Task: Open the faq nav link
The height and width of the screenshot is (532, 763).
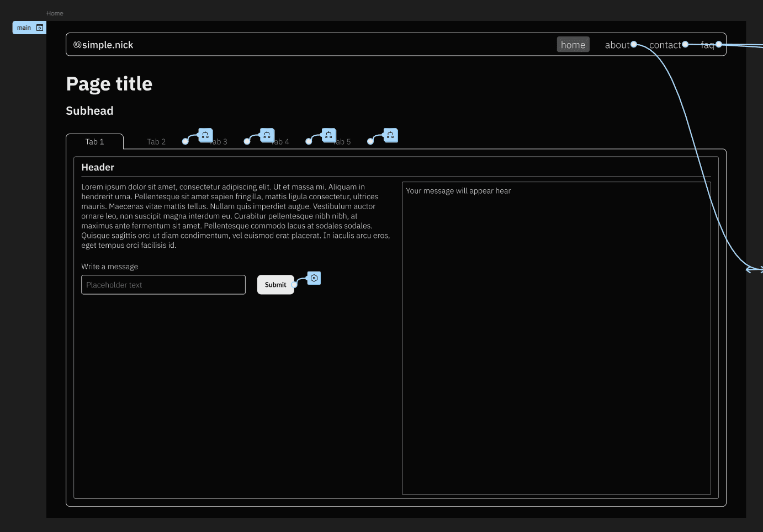Action: click(707, 45)
